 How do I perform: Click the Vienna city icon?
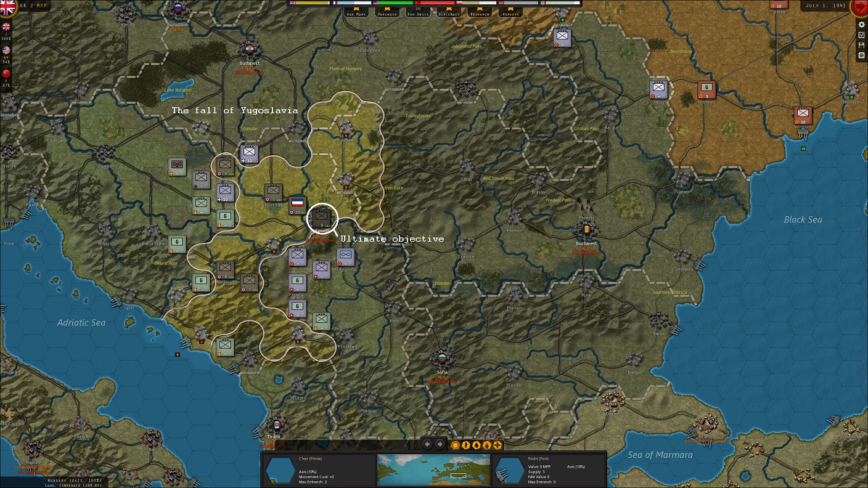tap(128, 13)
